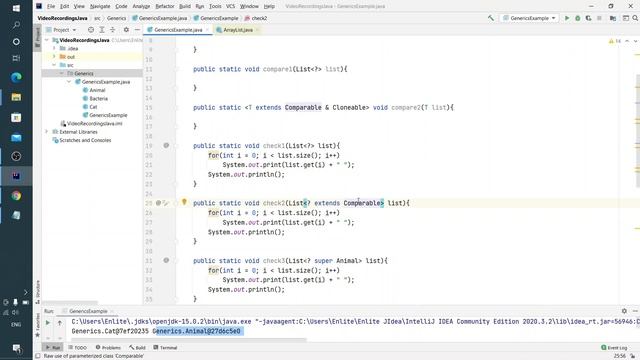Expand External Libraries node
The height and width of the screenshot is (360, 640).
pyautogui.click(x=47, y=131)
